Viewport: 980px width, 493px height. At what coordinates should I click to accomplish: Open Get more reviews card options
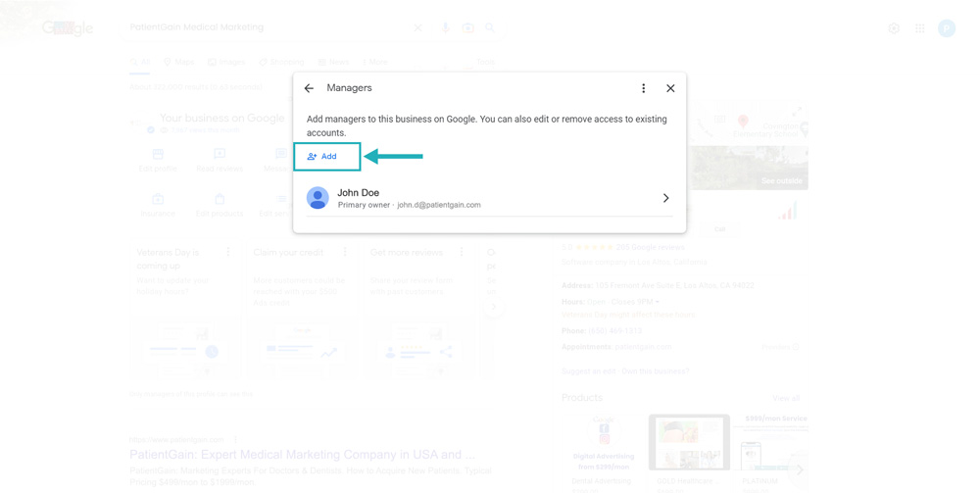pyautogui.click(x=462, y=251)
